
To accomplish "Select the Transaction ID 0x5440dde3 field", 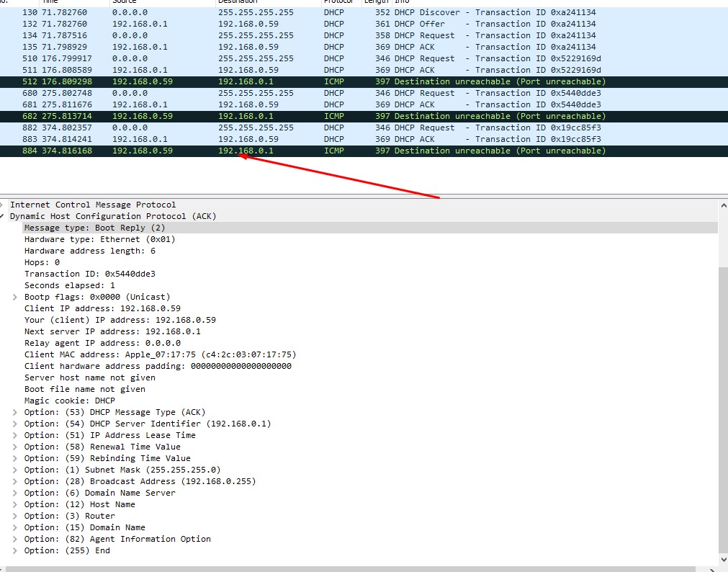I will click(89, 274).
